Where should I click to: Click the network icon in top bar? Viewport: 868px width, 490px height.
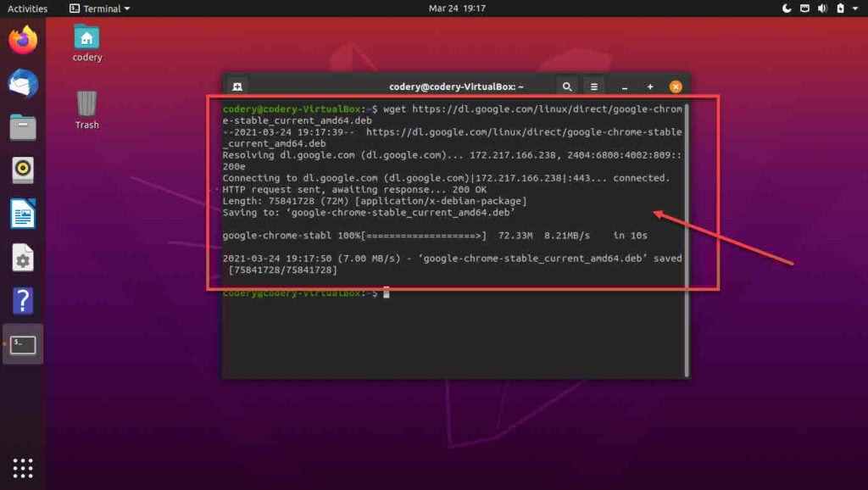805,8
